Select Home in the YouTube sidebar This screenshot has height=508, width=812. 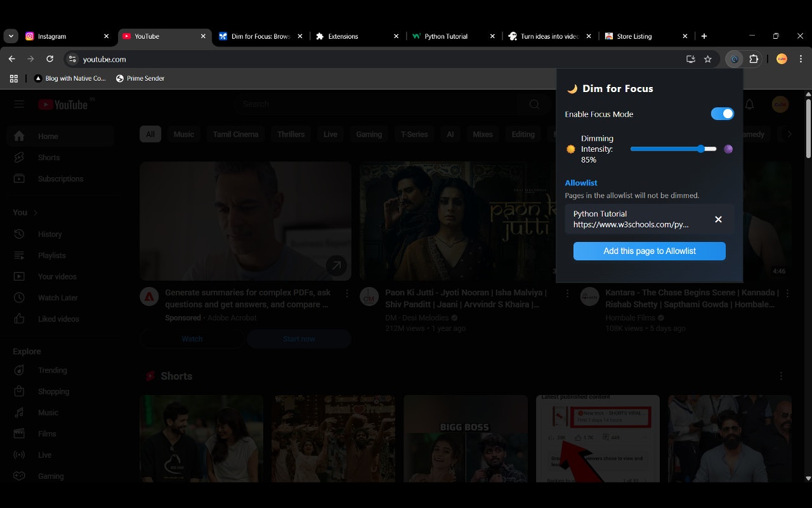coord(61,136)
